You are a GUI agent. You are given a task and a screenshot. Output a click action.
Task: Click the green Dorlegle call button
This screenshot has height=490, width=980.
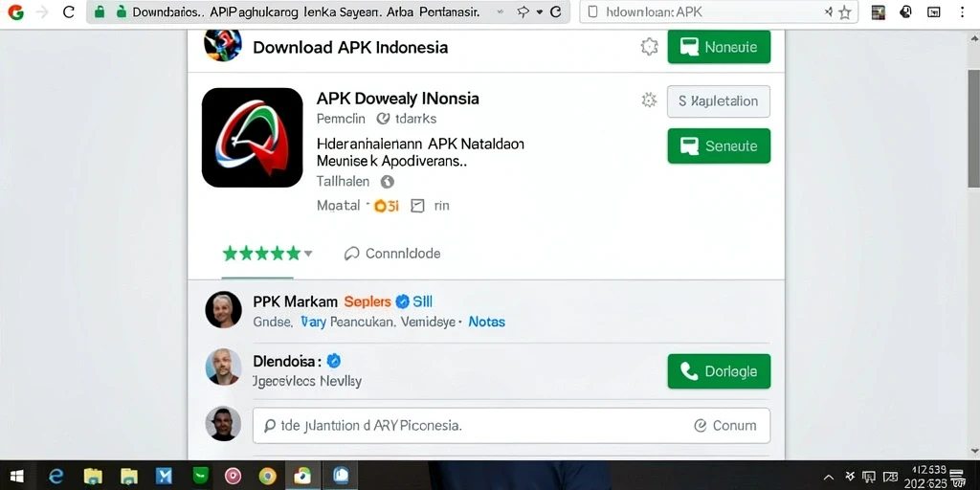pos(719,371)
